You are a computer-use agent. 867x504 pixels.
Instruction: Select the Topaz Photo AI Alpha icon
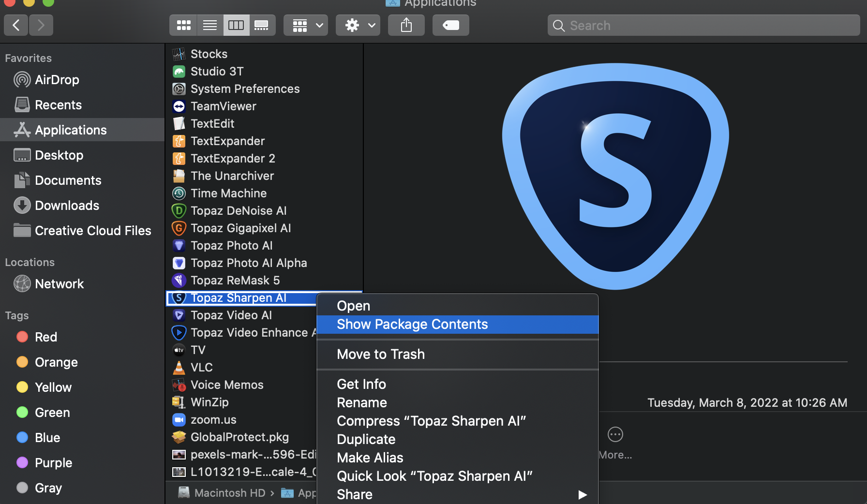coord(179,263)
